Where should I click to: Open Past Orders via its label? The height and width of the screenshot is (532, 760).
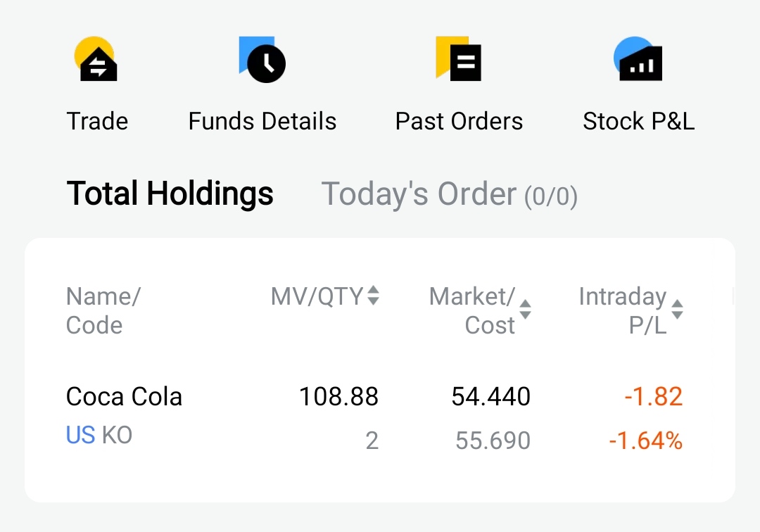[x=459, y=121]
